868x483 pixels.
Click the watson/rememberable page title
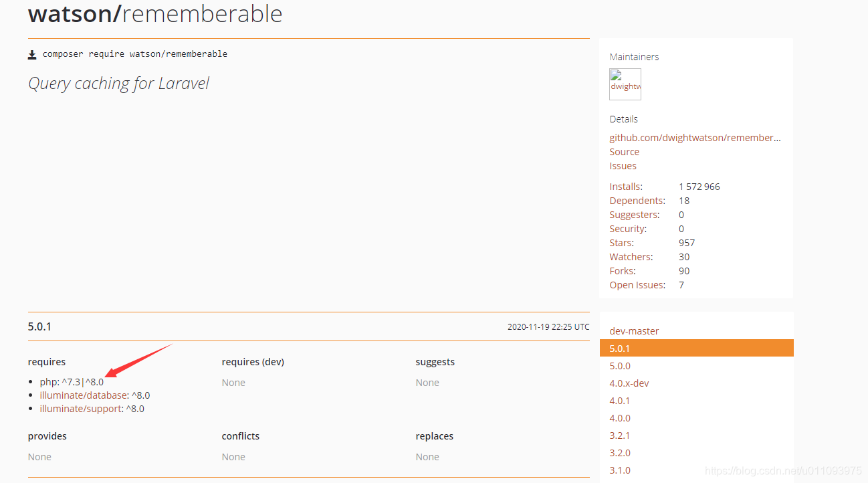click(x=155, y=14)
